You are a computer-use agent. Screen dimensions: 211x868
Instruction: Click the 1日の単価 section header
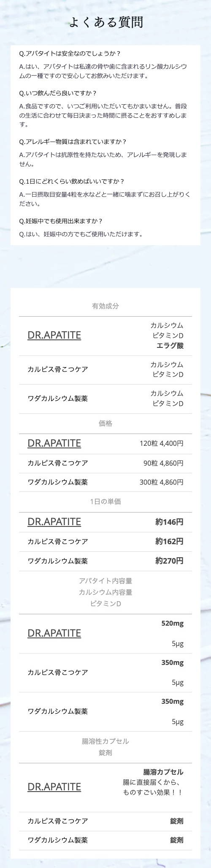[x=105, y=502]
